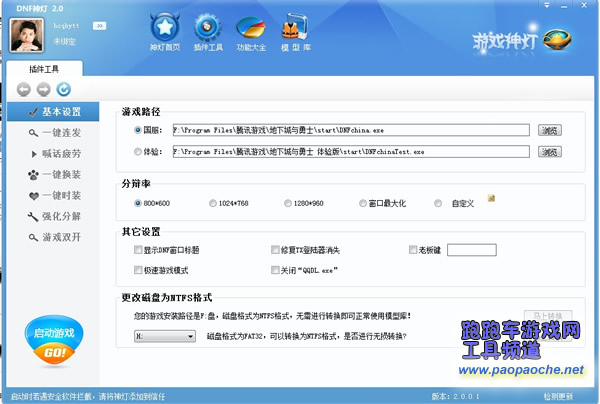Open the 神灯首页 star icon
The image size is (600, 404).
pyautogui.click(x=165, y=28)
